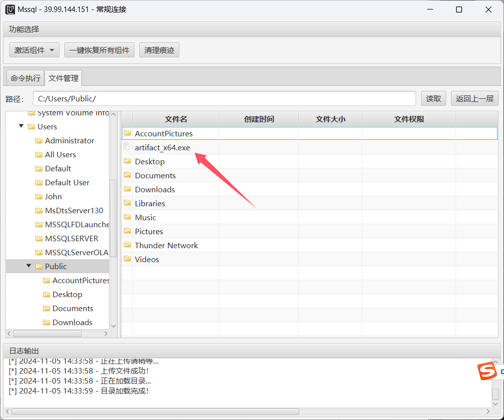Select MsDtsServer130 in the tree
Viewport: 504px width, 420px height.
(x=74, y=210)
